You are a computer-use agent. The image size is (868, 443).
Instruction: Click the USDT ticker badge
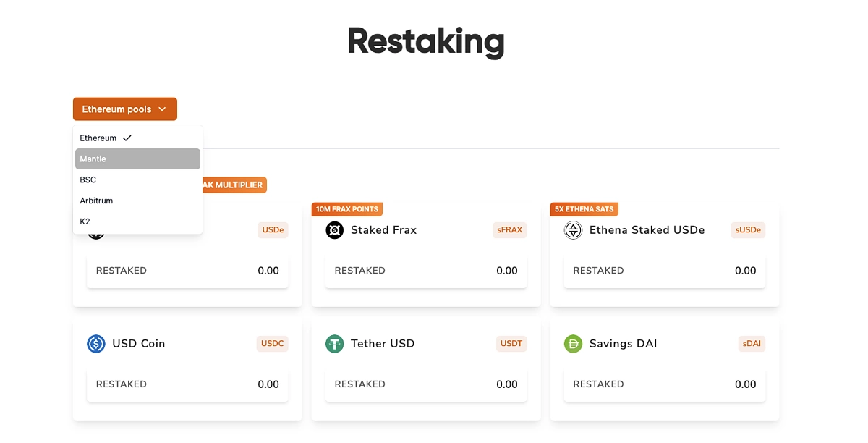511,344
